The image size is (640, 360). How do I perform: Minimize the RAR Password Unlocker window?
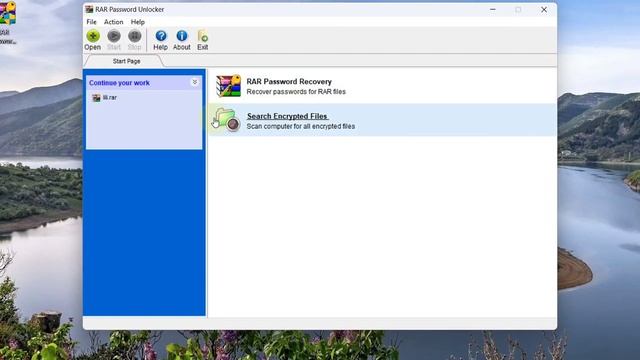[x=493, y=9]
